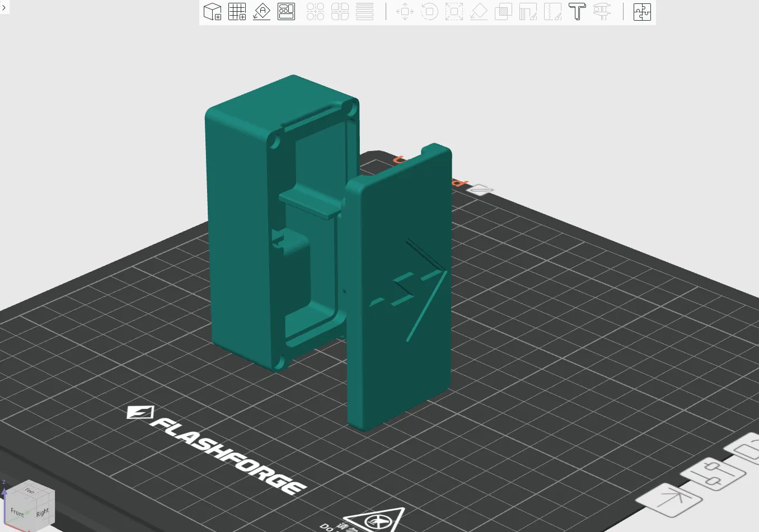Expand the collapsed side panel chevron

click(4, 7)
